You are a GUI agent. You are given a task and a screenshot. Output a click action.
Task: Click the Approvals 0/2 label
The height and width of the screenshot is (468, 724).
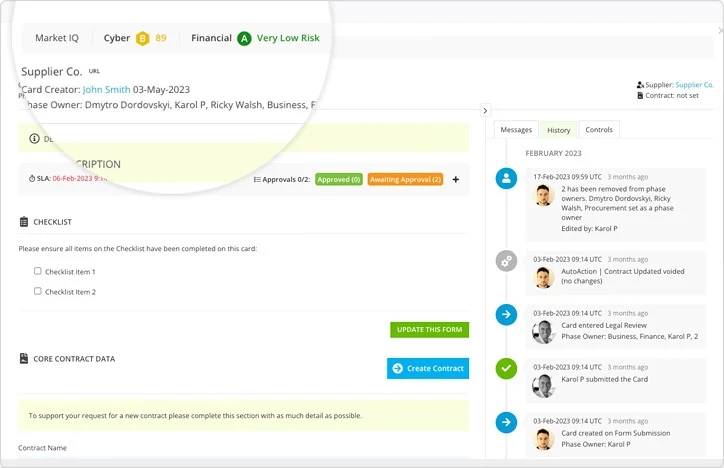(286, 180)
